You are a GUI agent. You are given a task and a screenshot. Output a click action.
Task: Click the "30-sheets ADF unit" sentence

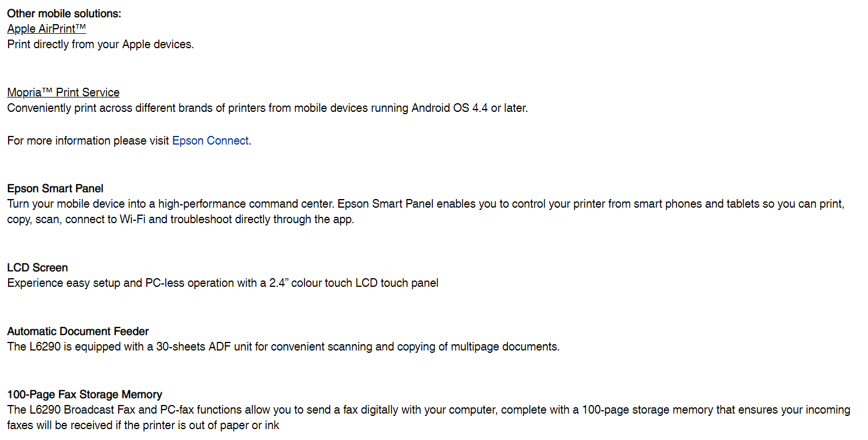pos(283,346)
